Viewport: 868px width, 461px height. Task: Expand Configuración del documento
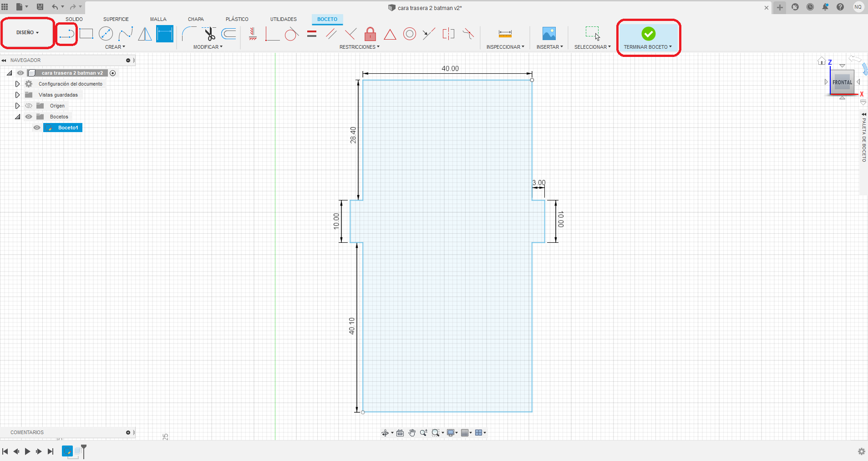click(x=17, y=84)
